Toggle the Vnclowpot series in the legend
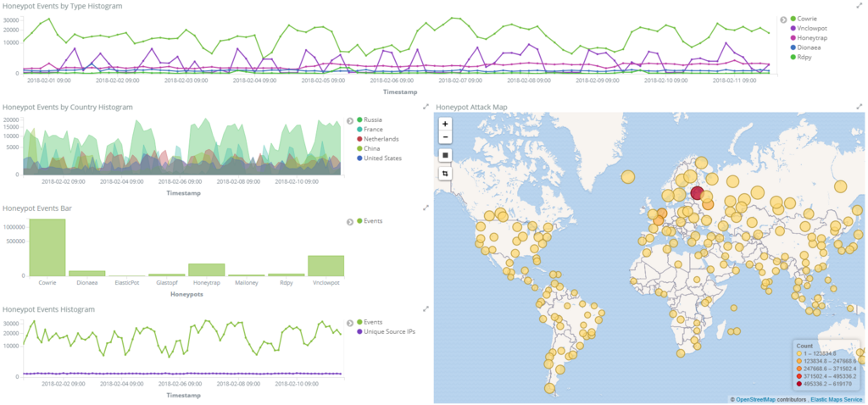This screenshot has width=868, height=405. tap(810, 28)
